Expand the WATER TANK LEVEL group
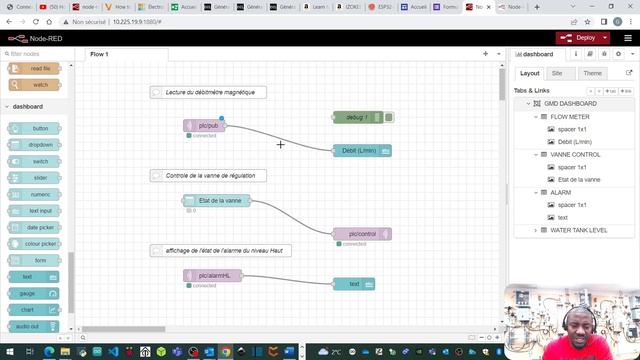This screenshot has width=640, height=360. coord(536,231)
